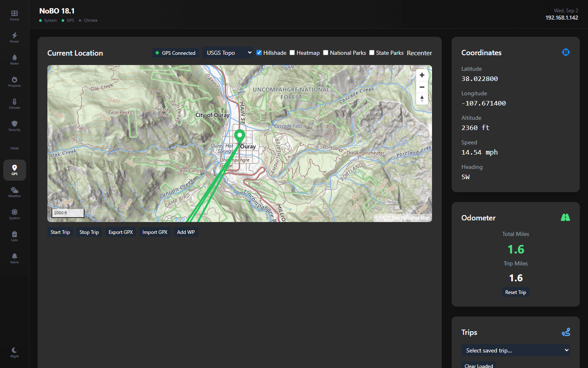Image resolution: width=588 pixels, height=368 pixels.
Task: Uncheck the Hillshade checkbox
Action: [x=259, y=53]
